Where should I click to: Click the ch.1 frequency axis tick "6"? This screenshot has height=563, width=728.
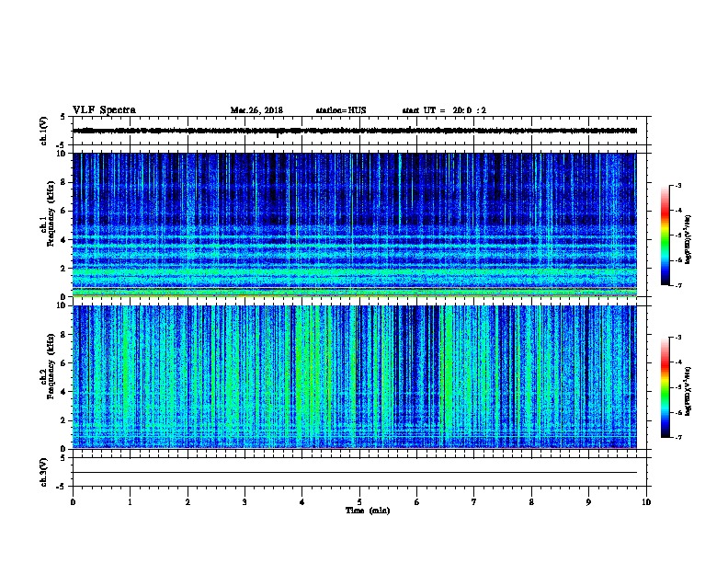point(63,211)
